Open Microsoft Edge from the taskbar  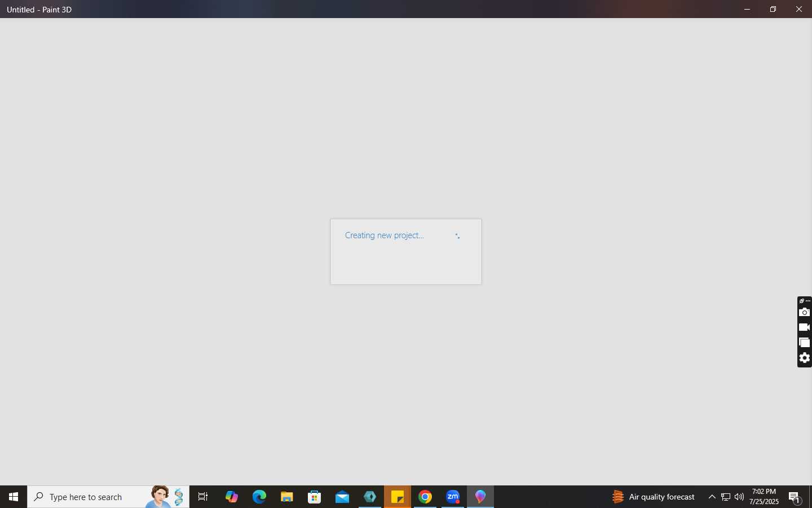point(259,497)
